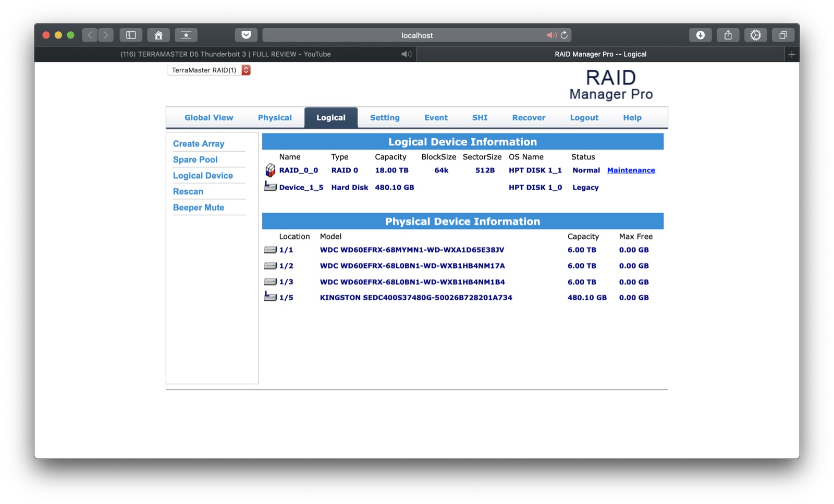Click the RAID_0_0 name text
The image size is (834, 504).
[299, 170]
